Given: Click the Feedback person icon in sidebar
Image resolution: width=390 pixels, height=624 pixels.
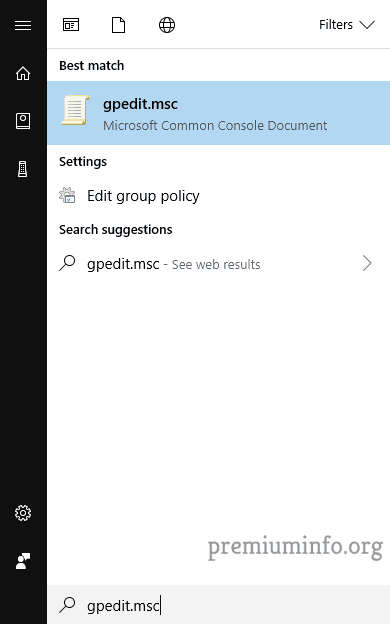Looking at the screenshot, I should (x=23, y=561).
